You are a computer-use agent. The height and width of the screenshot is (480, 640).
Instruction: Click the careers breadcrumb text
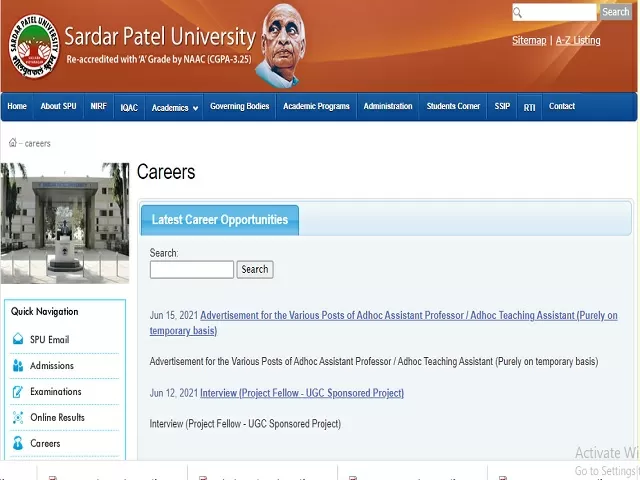click(38, 143)
